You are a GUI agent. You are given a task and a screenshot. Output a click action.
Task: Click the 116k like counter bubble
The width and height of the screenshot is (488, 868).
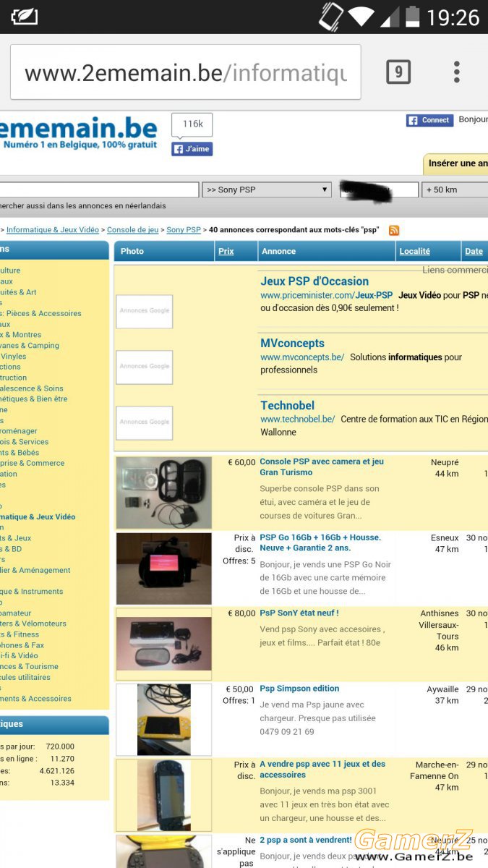point(192,124)
